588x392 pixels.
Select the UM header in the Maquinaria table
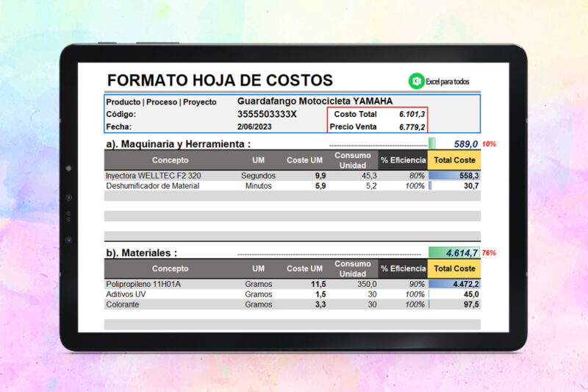coord(258,160)
